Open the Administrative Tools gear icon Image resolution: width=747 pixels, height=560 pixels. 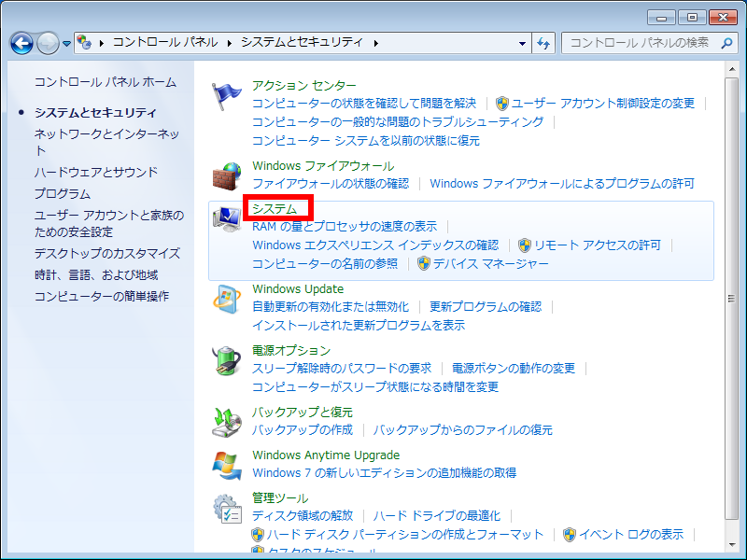pos(228,509)
